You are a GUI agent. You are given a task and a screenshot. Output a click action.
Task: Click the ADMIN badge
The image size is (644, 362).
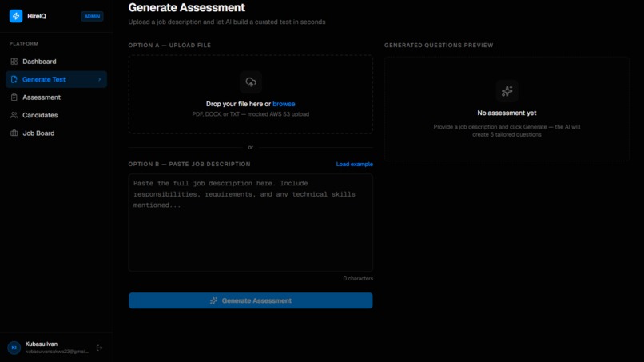[92, 17]
